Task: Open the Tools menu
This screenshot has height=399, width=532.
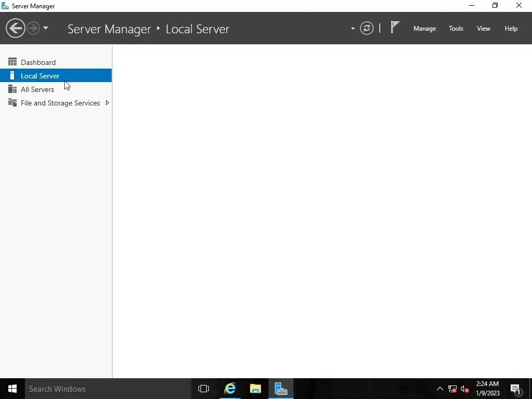Action: click(456, 29)
